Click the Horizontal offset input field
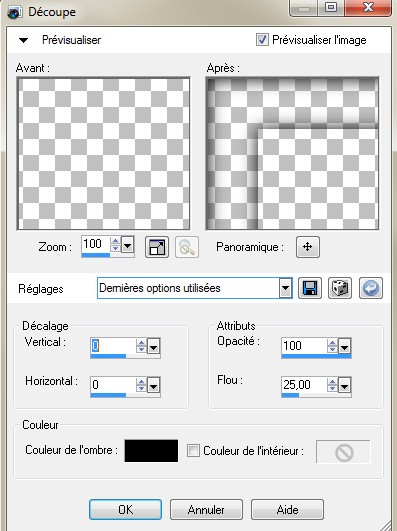 pos(113,385)
